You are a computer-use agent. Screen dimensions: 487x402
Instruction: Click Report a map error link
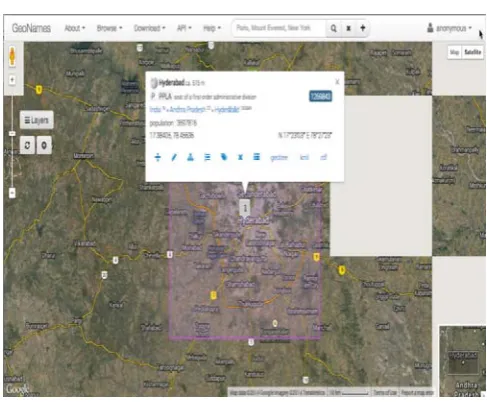coord(417,393)
